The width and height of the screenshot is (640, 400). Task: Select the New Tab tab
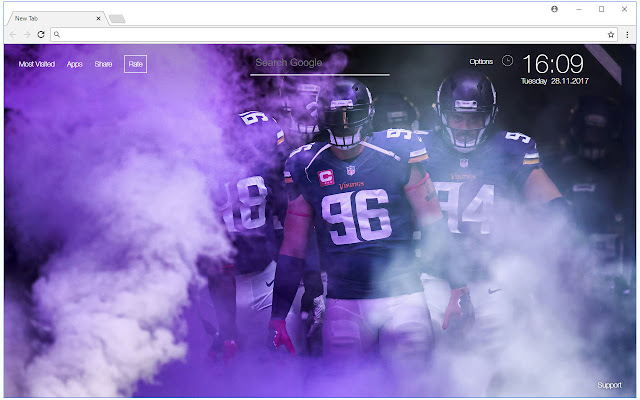coord(57,18)
